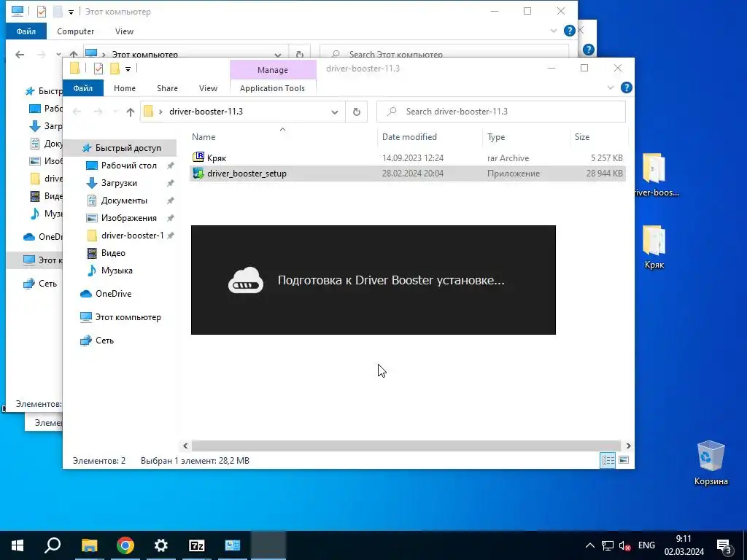The width and height of the screenshot is (747, 560).
Task: Click Search driver-booster-11.3 field
Action: point(500,112)
